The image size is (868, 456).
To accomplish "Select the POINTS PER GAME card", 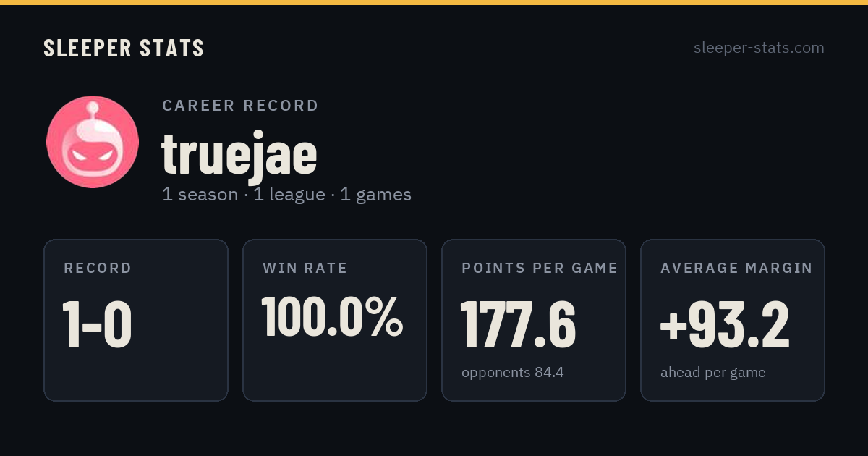I will (534, 320).
